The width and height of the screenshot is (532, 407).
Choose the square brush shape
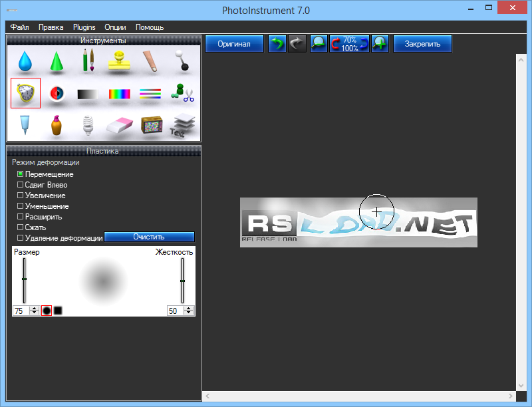58,311
